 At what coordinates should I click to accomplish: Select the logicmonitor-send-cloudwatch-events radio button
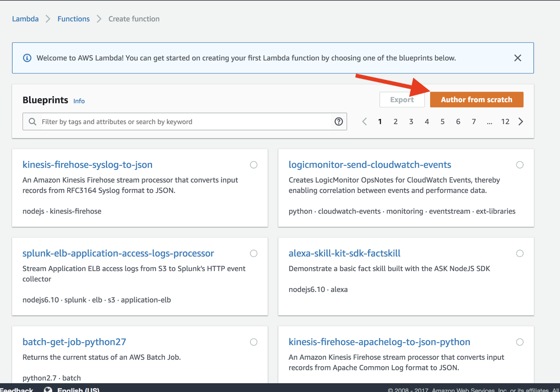[x=520, y=165]
